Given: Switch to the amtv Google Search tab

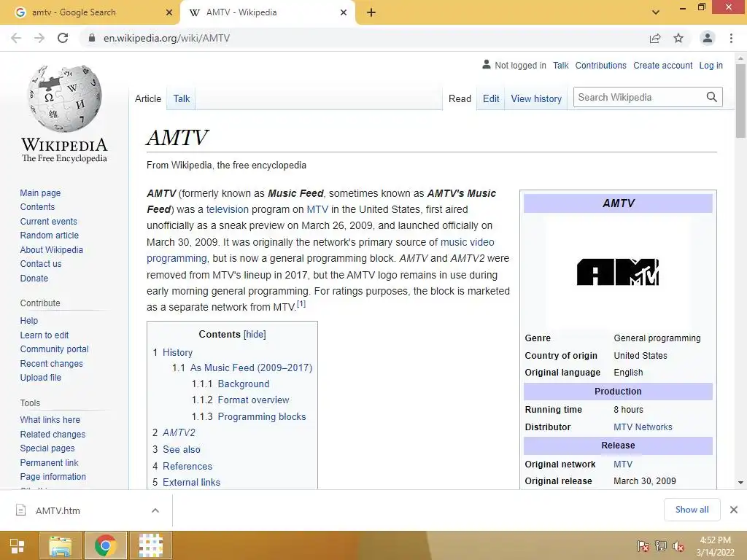Looking at the screenshot, I should (x=90, y=12).
